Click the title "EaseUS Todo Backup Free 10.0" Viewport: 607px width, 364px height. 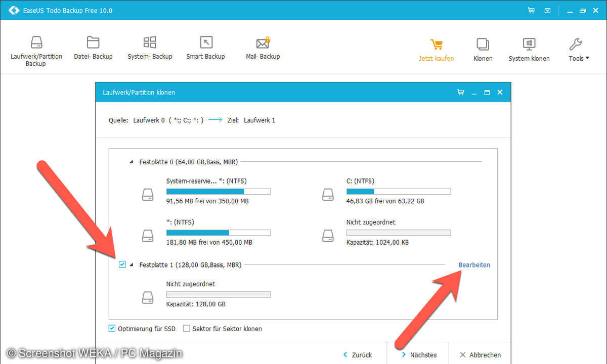click(x=68, y=11)
